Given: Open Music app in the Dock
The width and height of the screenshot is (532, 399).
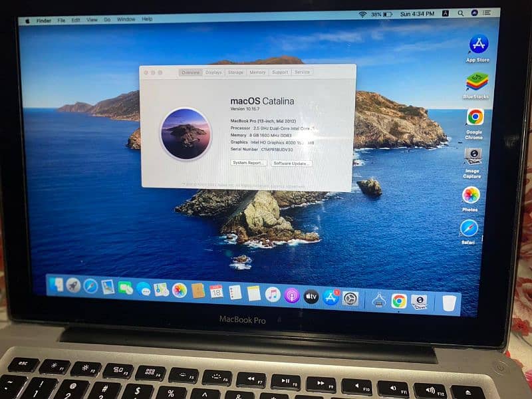Looking at the screenshot, I should tap(273, 294).
